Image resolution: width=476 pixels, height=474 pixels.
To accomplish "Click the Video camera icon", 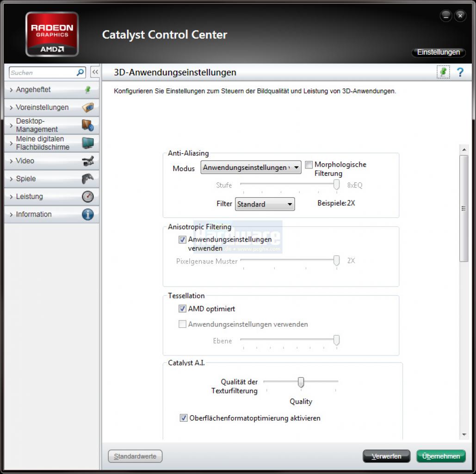I will [x=88, y=161].
